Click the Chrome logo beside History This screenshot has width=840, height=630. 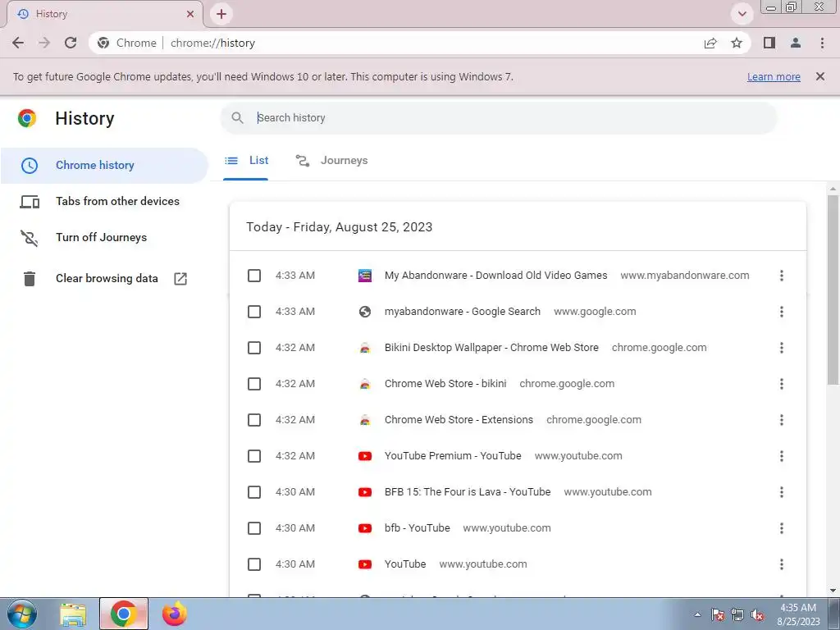pyautogui.click(x=27, y=118)
